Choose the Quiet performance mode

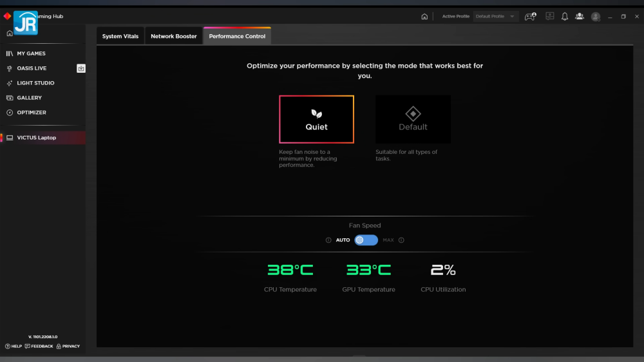(x=316, y=119)
